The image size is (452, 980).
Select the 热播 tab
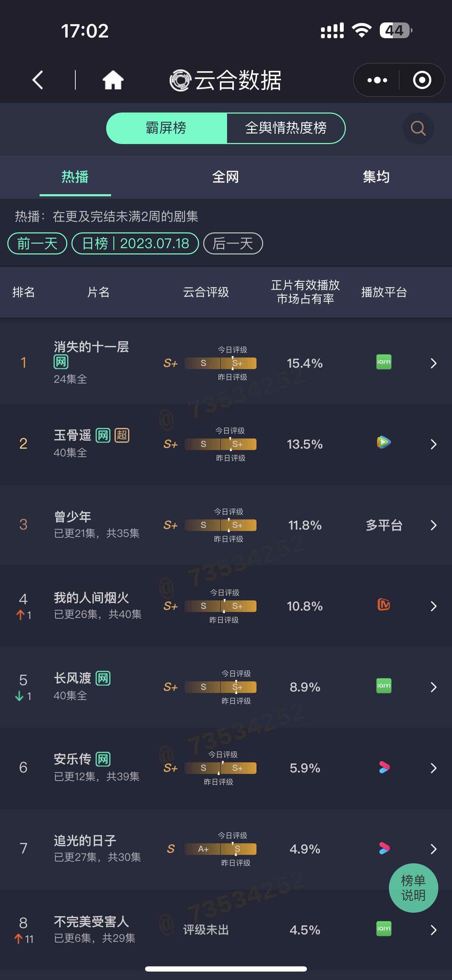pos(75,177)
